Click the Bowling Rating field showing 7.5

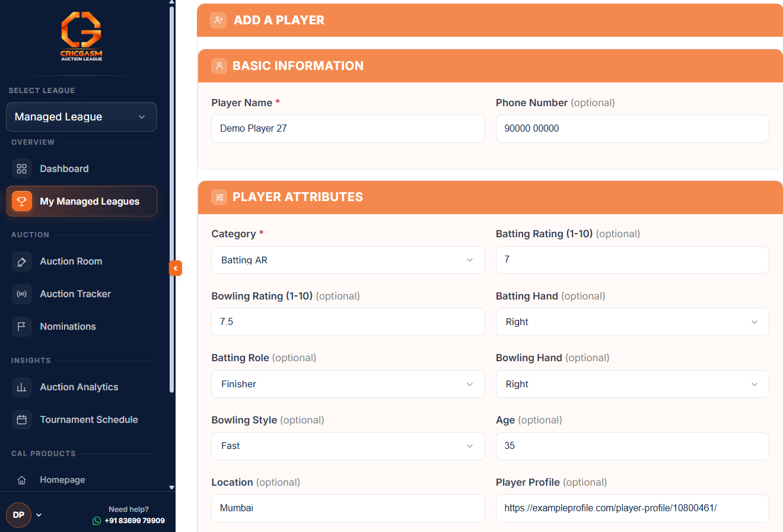348,322
